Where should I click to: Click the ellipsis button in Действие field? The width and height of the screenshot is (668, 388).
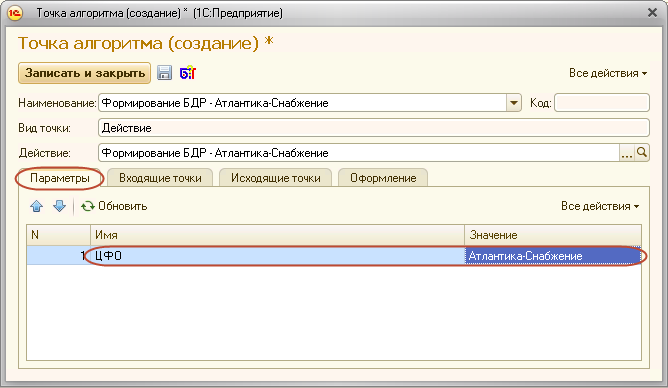[x=627, y=152]
